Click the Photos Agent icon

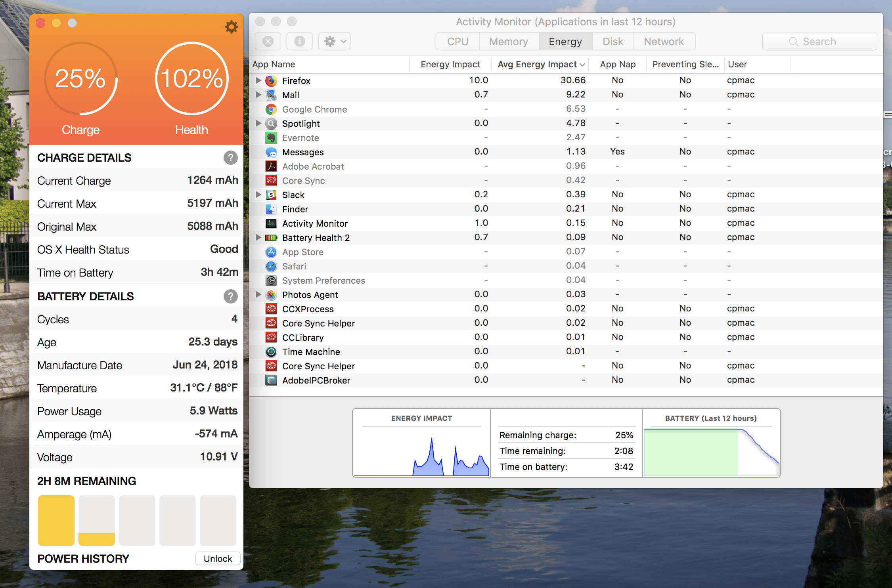click(x=271, y=295)
